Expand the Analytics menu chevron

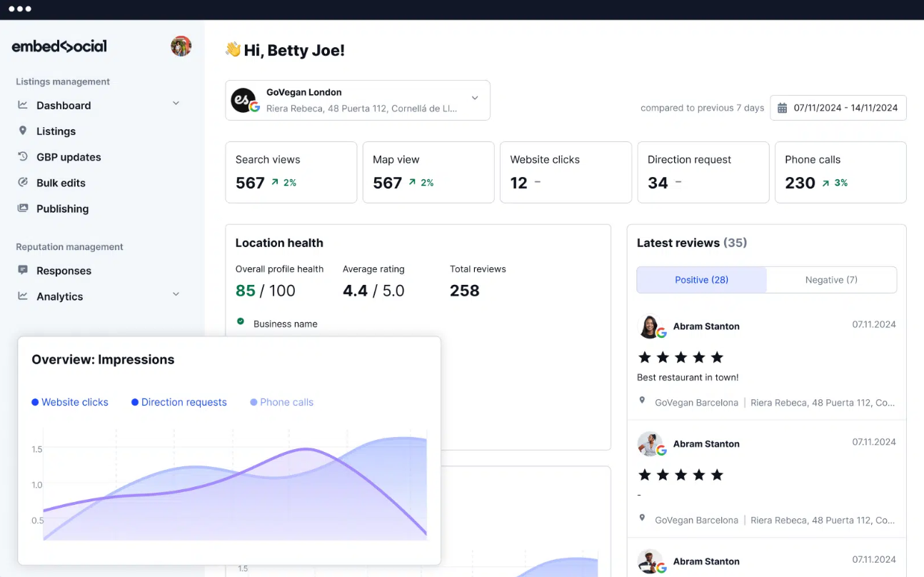tap(176, 294)
